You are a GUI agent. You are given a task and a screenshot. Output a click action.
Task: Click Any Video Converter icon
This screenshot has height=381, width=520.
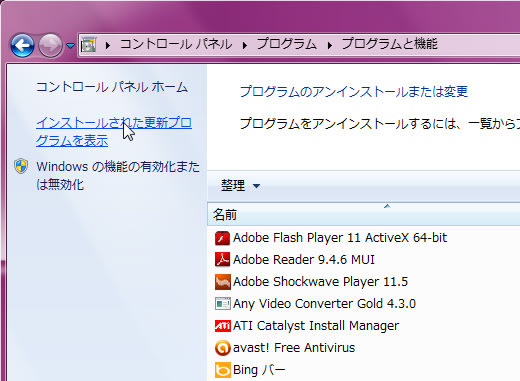(222, 304)
